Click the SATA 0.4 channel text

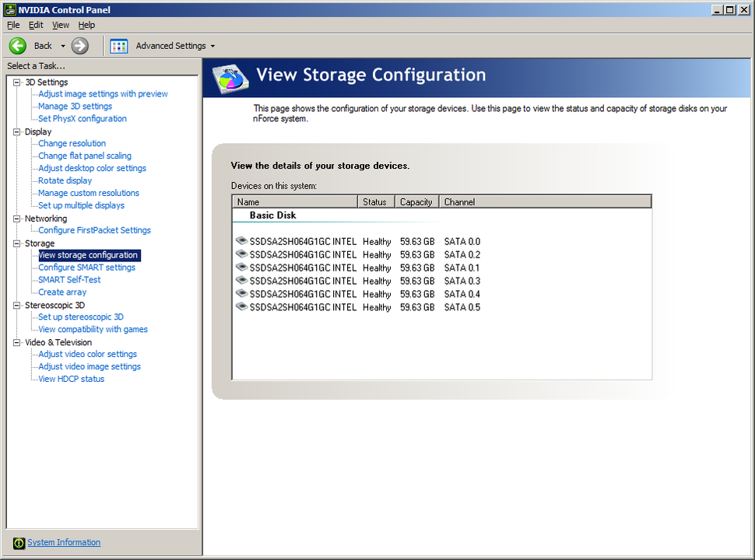coord(462,294)
